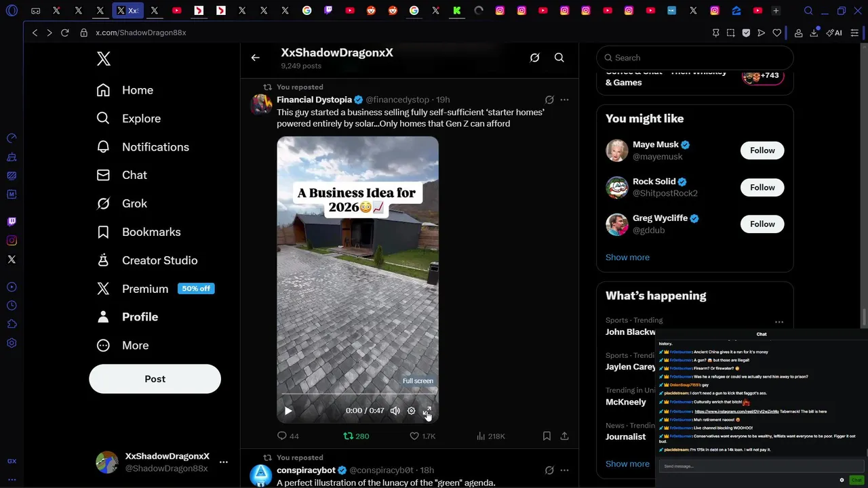Click in the X Search field

click(694, 58)
